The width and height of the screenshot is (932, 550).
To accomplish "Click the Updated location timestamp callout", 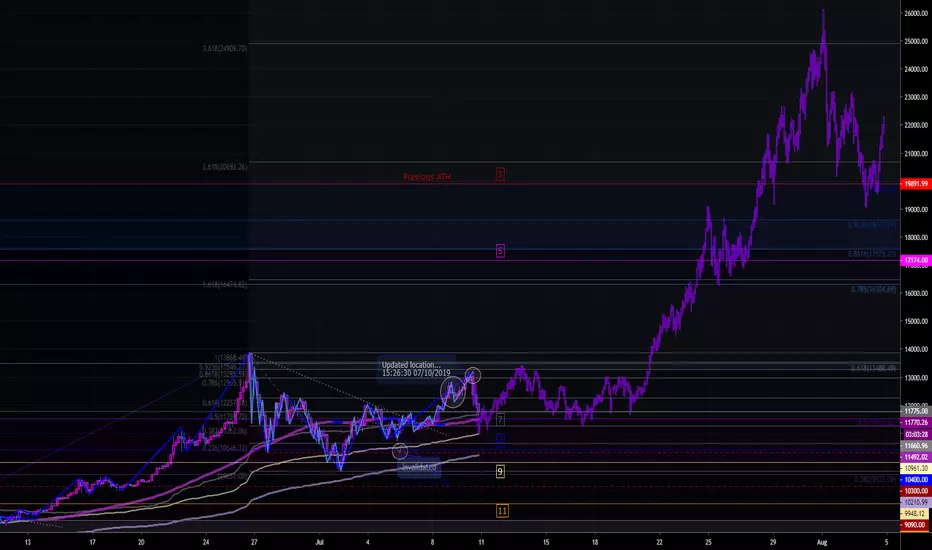I will [x=416, y=369].
